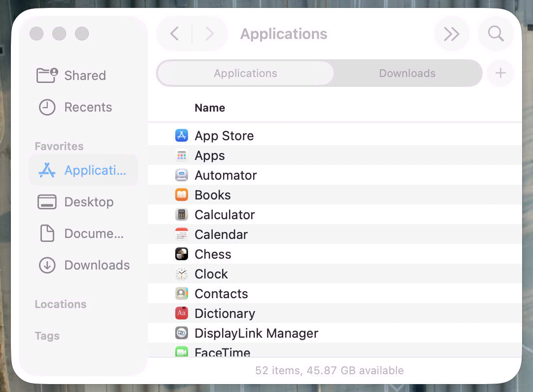The width and height of the screenshot is (533, 392).
Task: Select the Chess row name
Action: 213,254
